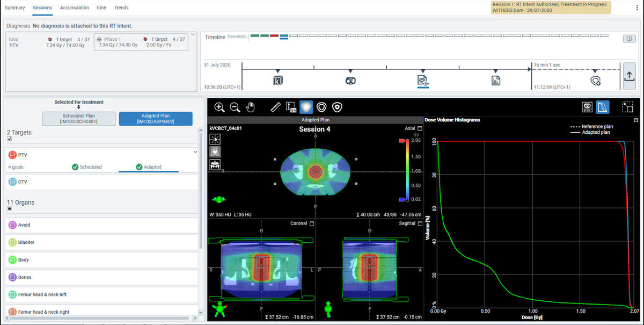Select the Adapted Plan button
The width and height of the screenshot is (644, 325).
click(155, 119)
